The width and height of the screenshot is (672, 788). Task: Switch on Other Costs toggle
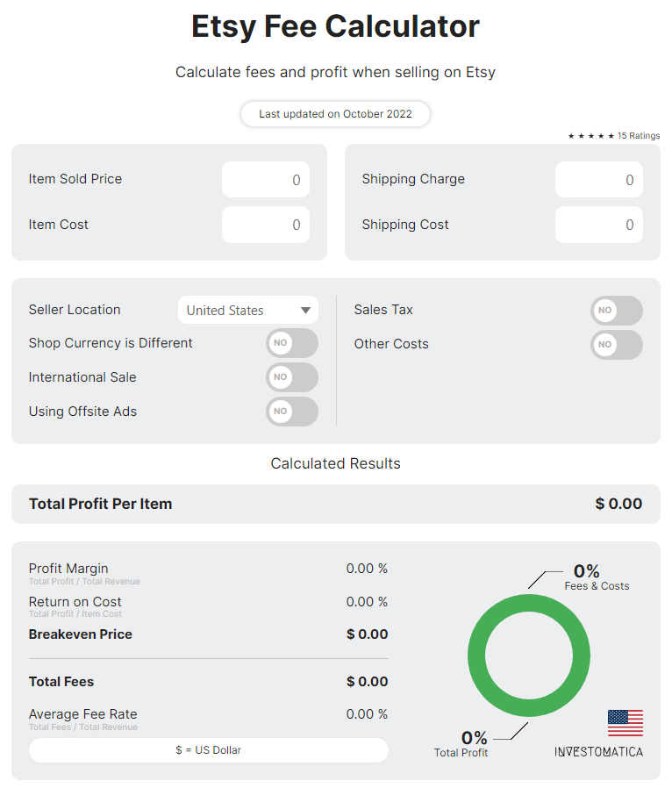point(616,345)
